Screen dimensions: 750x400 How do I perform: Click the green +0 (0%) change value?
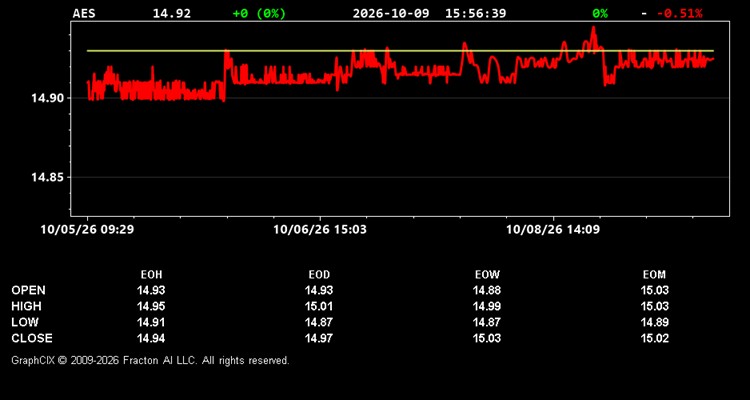pyautogui.click(x=259, y=13)
